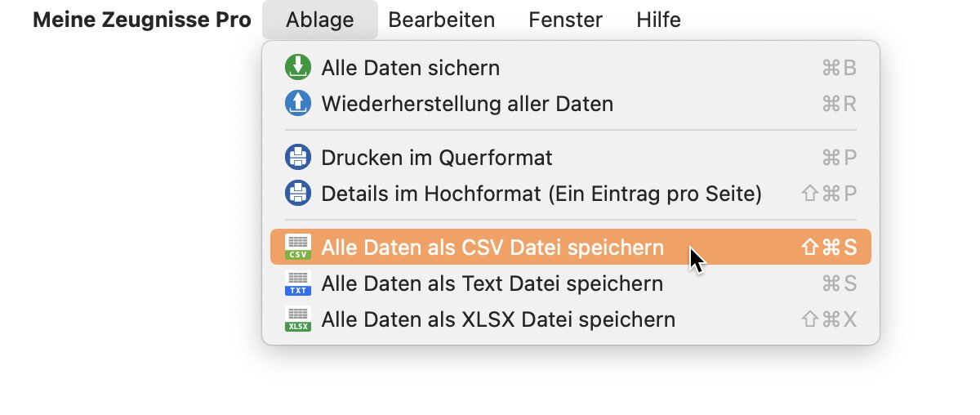Choose Alle Daten sichern
The width and height of the screenshot is (980, 415).
click(570, 68)
